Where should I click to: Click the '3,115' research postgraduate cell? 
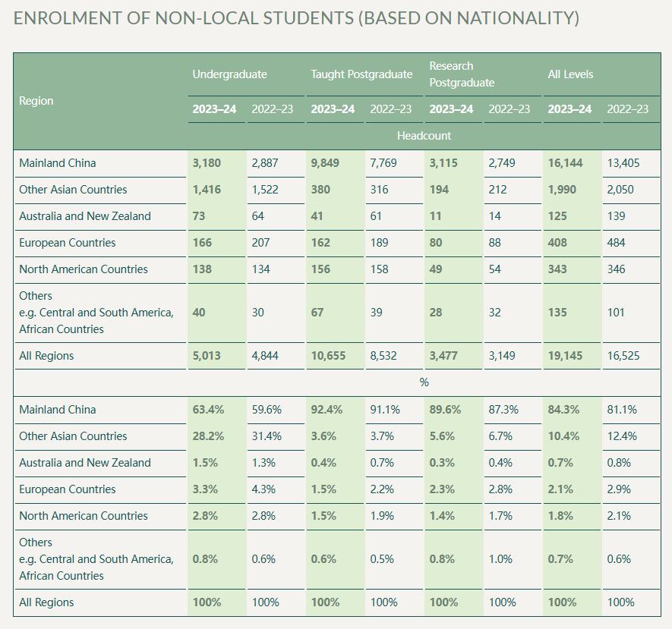(x=443, y=163)
